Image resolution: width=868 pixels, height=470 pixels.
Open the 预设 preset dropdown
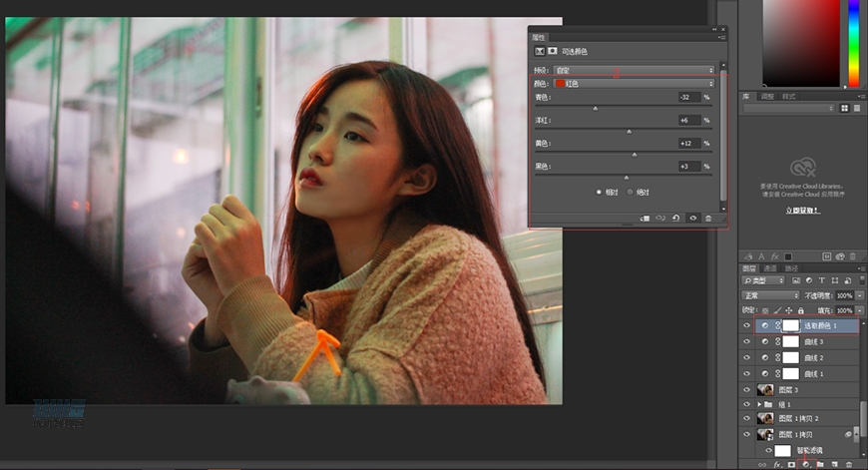coord(648,70)
